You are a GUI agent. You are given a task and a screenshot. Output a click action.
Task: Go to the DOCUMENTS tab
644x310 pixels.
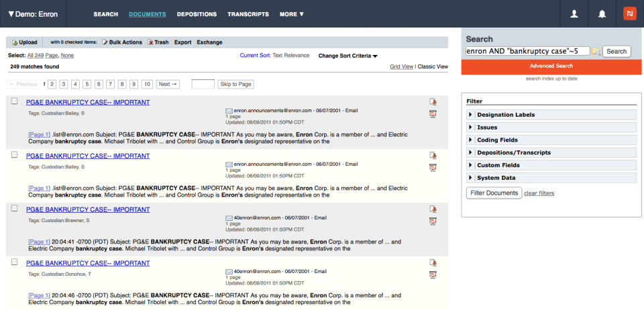(148, 14)
